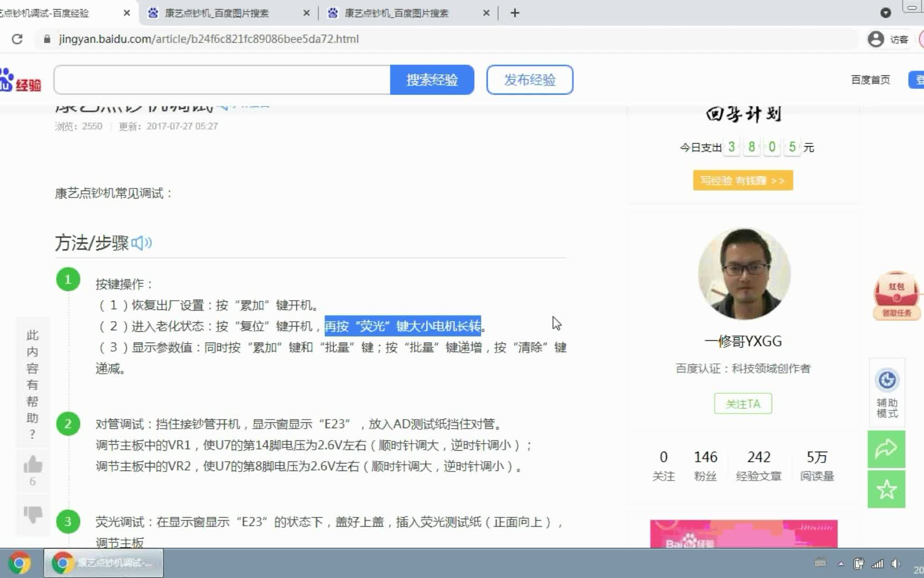Image resolution: width=924 pixels, height=578 pixels.
Task: Click the lock icon in address bar
Action: [47, 39]
